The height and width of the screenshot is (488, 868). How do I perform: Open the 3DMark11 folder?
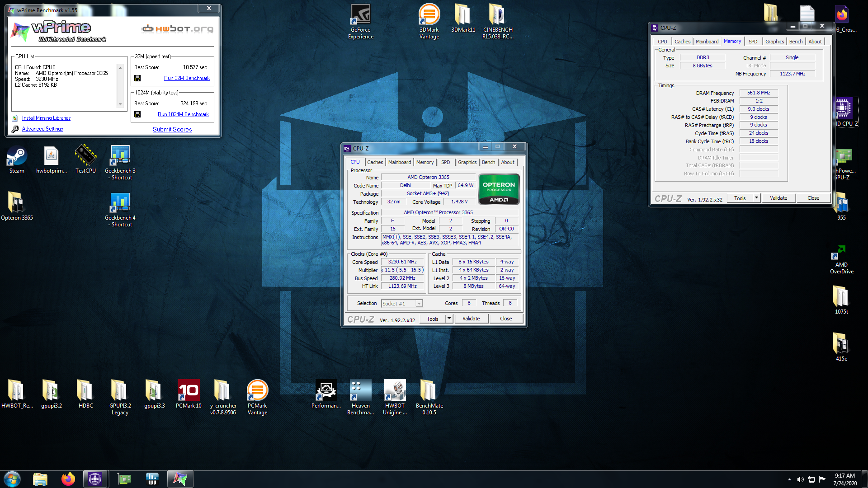tap(463, 18)
